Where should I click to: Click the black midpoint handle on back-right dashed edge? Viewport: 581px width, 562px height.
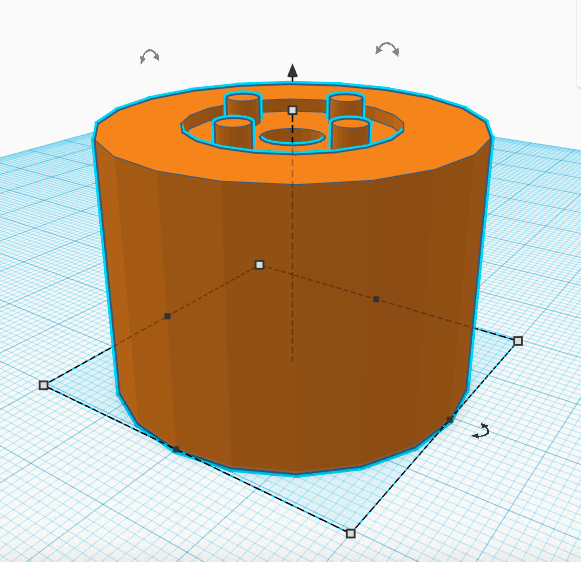tap(376, 299)
